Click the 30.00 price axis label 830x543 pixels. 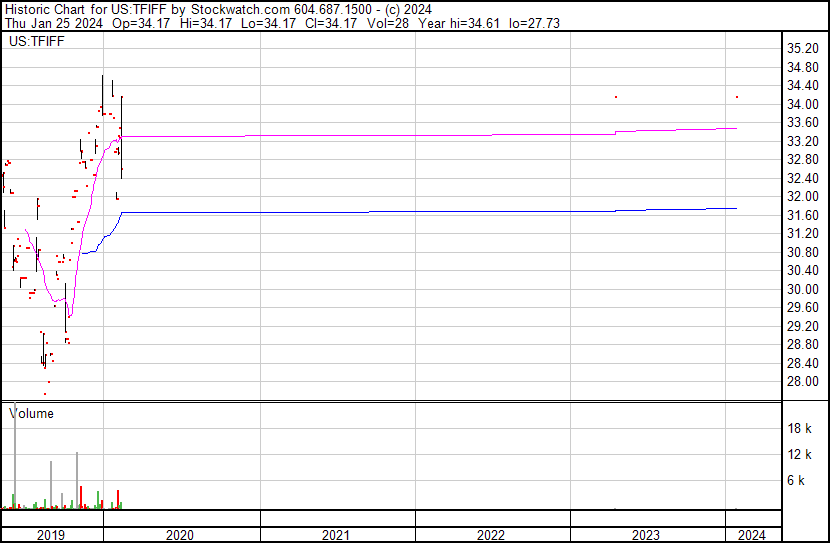[x=802, y=289]
